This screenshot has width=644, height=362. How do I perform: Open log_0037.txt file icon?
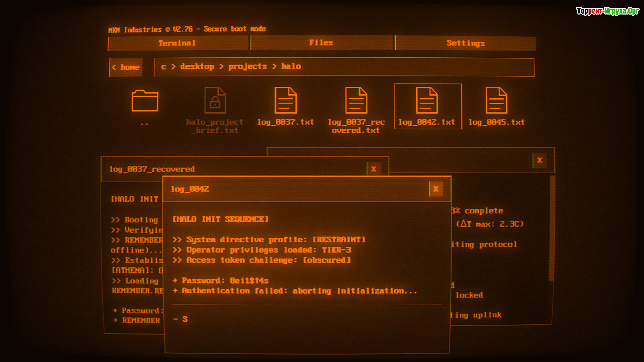(x=285, y=101)
